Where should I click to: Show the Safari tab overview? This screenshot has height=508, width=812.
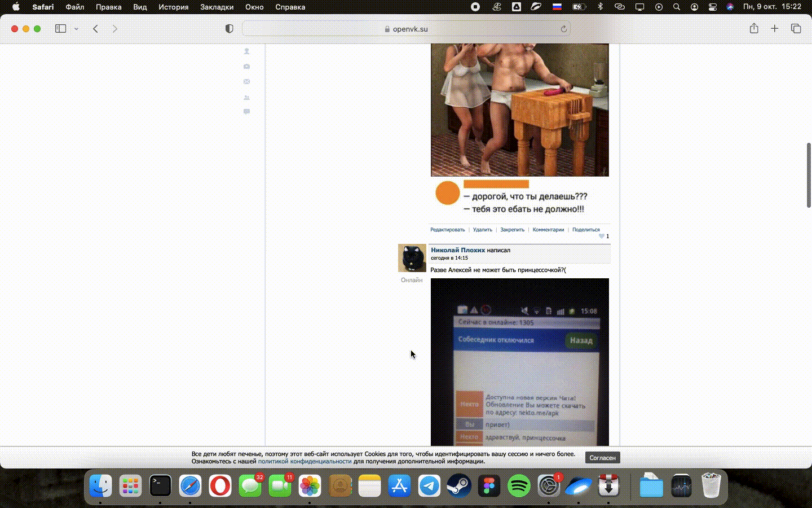796,28
